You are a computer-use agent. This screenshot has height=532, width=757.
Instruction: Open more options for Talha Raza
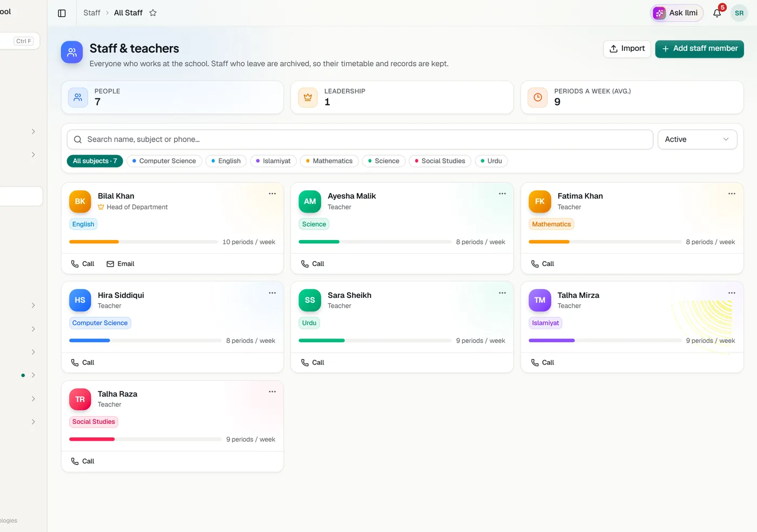(273, 392)
